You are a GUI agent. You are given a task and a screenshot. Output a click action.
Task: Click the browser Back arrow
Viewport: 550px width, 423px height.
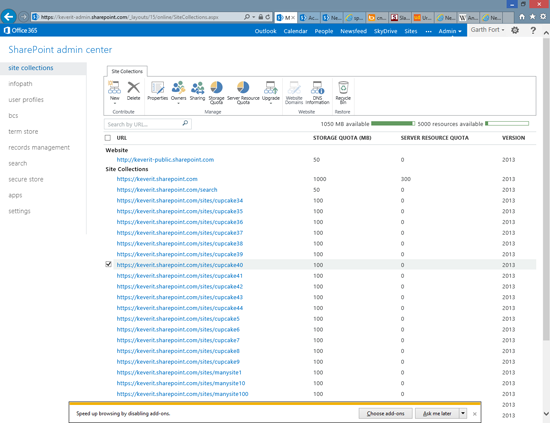8,16
